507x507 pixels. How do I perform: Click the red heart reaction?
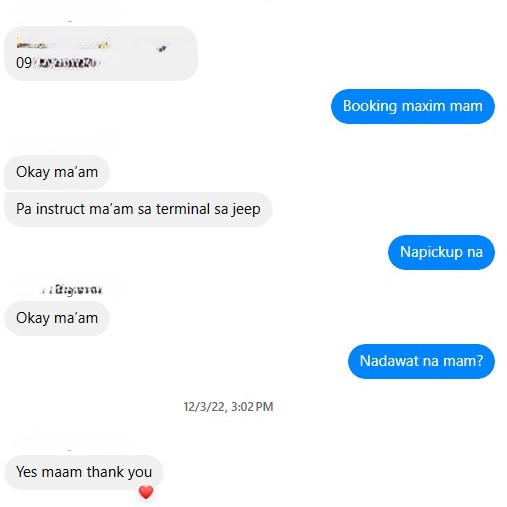tap(146, 492)
